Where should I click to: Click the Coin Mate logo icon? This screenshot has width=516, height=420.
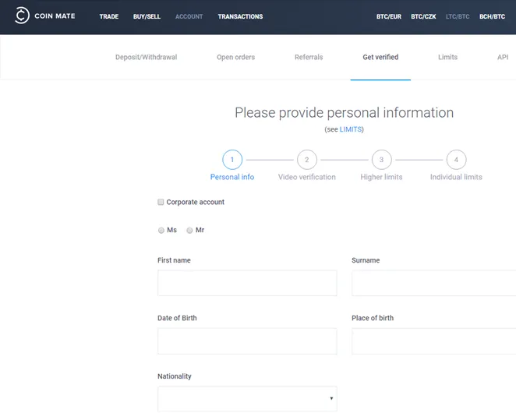[22, 16]
